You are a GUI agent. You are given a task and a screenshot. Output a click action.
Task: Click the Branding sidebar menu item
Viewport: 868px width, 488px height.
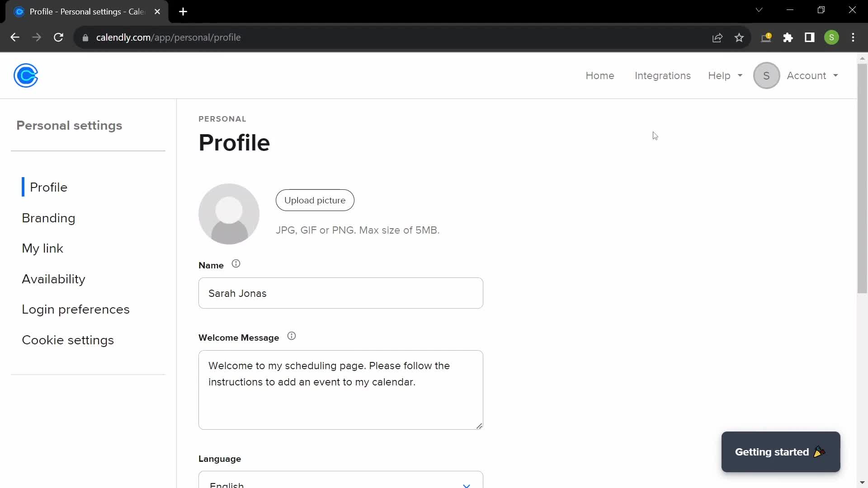click(48, 217)
